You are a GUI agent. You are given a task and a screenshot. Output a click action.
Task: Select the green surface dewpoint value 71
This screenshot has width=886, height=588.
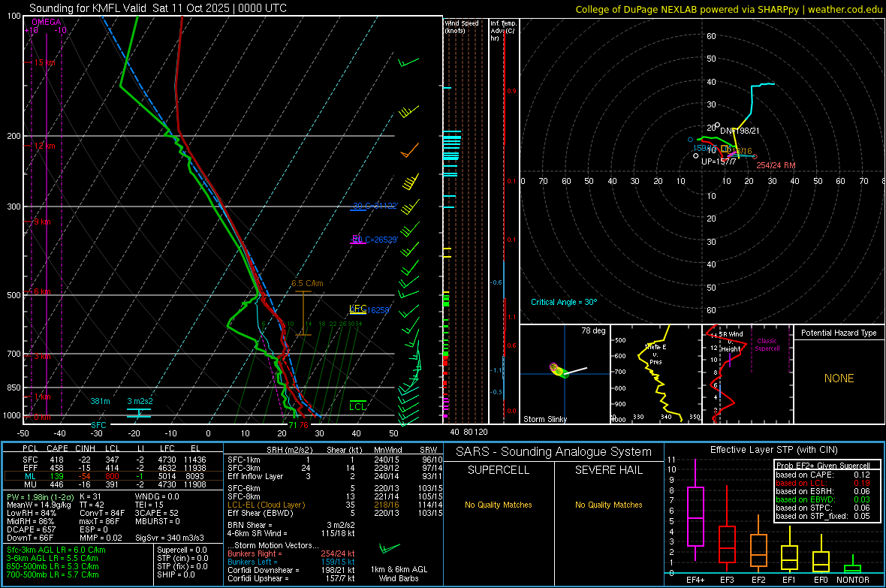click(x=292, y=425)
